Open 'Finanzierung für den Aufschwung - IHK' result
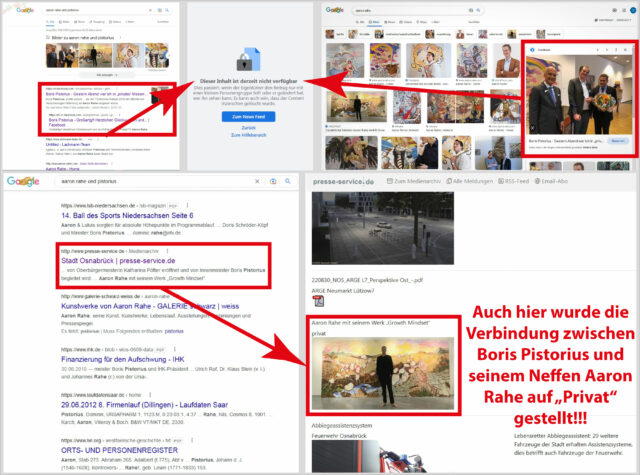 (122, 360)
